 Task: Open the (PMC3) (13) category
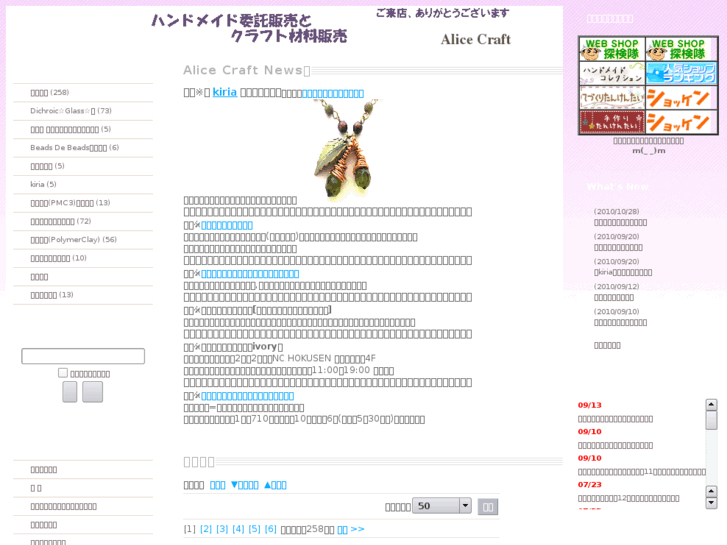70,203
